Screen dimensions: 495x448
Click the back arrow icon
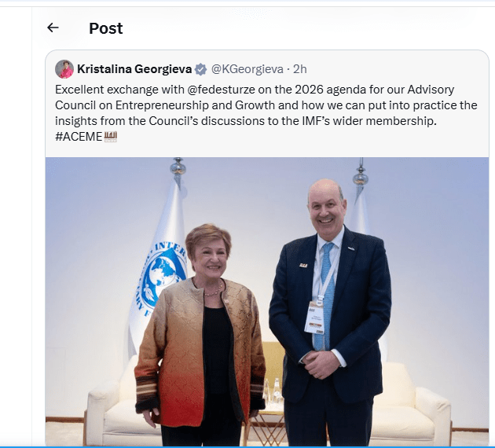(53, 28)
